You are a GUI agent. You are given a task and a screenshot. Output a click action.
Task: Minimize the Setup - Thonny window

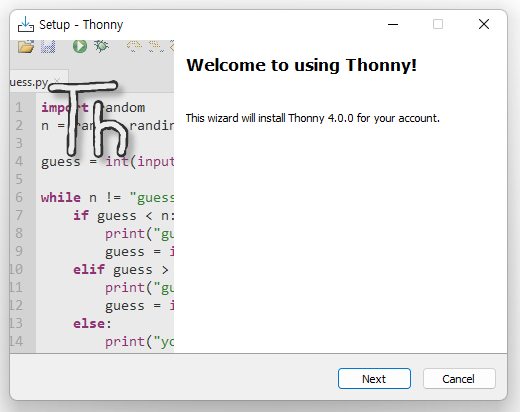(393, 24)
